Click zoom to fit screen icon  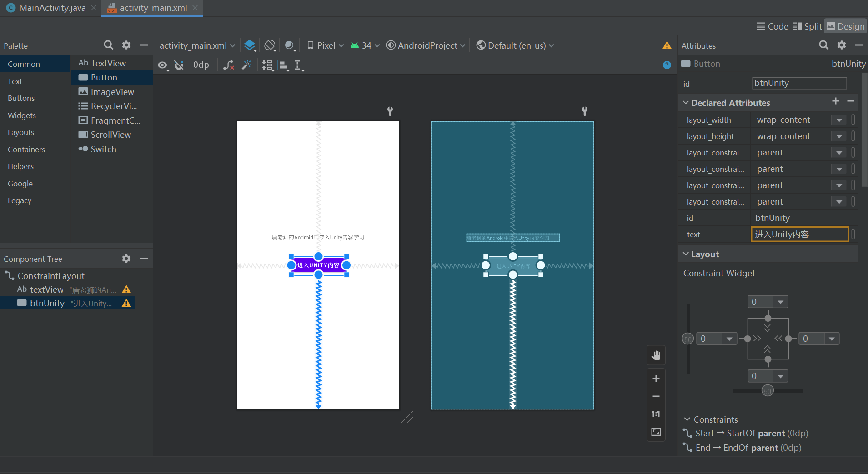656,432
